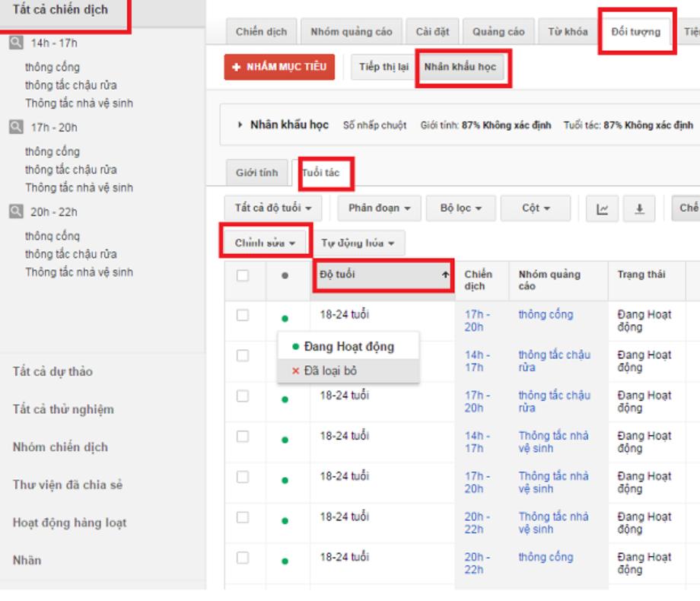This screenshot has width=700, height=601.
Task: Choose Đang Hoạt động in status menu
Action: click(348, 346)
